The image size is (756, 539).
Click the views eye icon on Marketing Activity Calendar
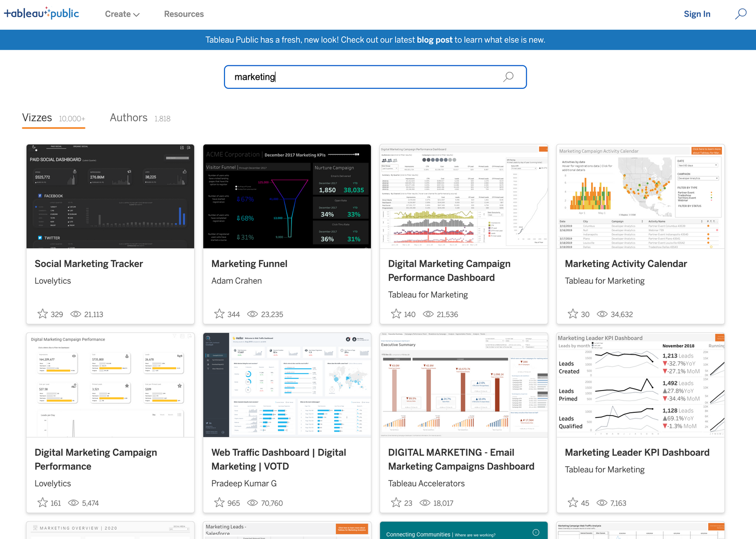tap(602, 314)
